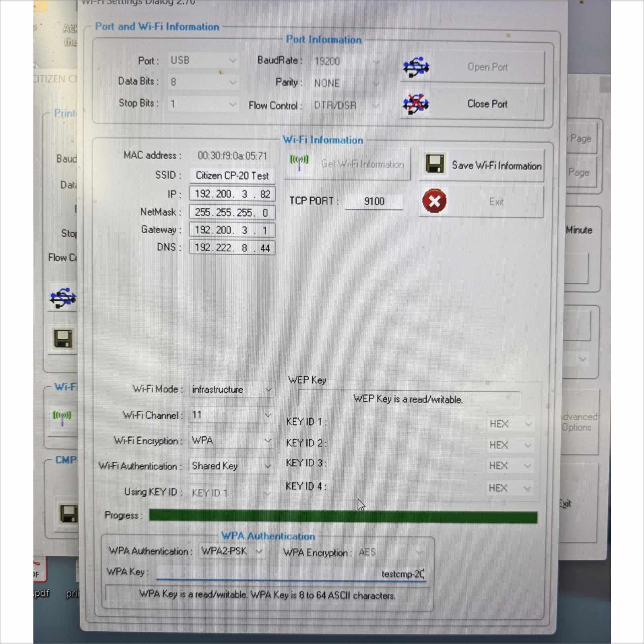Click the floppy disk Save Wi-Fi icon
Viewport: 644px width, 644px height.
[x=435, y=164]
